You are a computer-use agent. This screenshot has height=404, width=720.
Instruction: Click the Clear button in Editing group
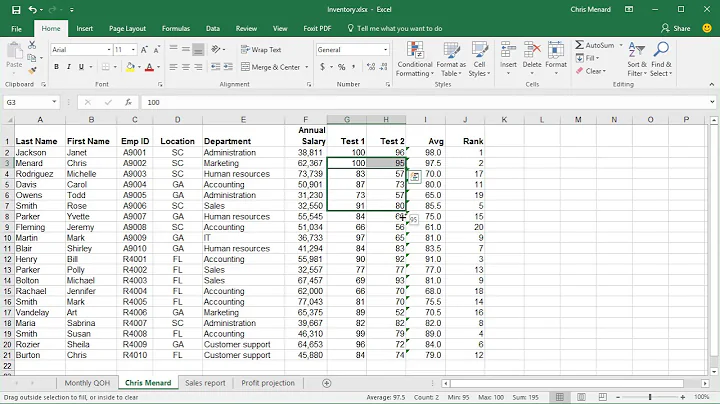[591, 71]
